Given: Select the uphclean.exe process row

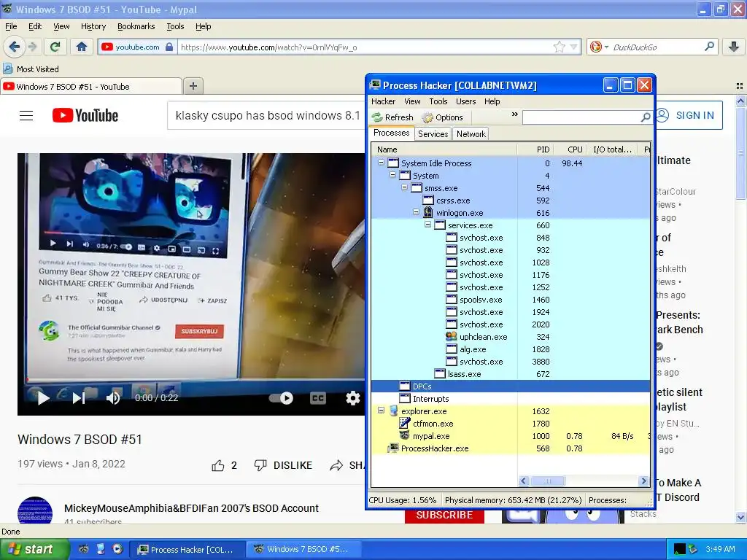Looking at the screenshot, I should point(510,337).
